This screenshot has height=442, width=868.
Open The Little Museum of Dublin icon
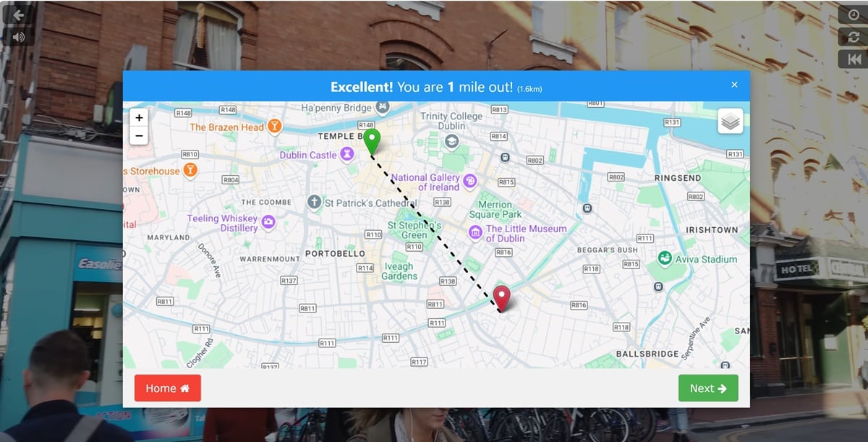pos(475,231)
